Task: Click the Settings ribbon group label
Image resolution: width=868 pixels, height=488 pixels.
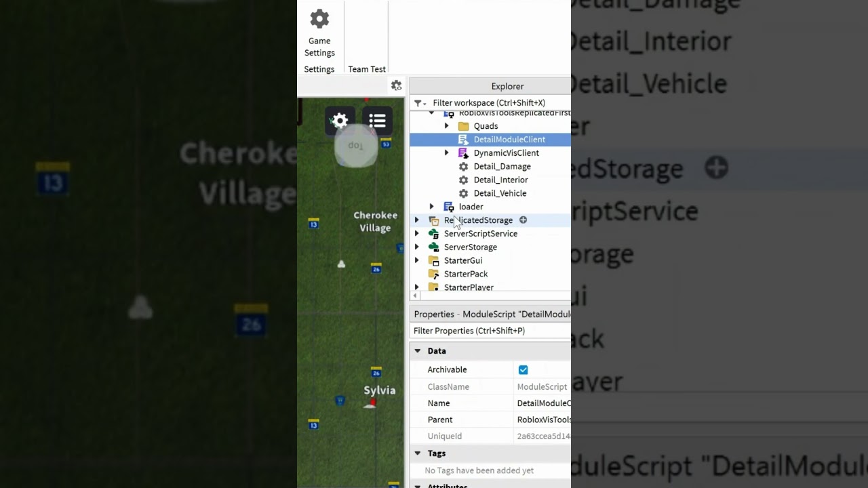Action: pyautogui.click(x=319, y=69)
